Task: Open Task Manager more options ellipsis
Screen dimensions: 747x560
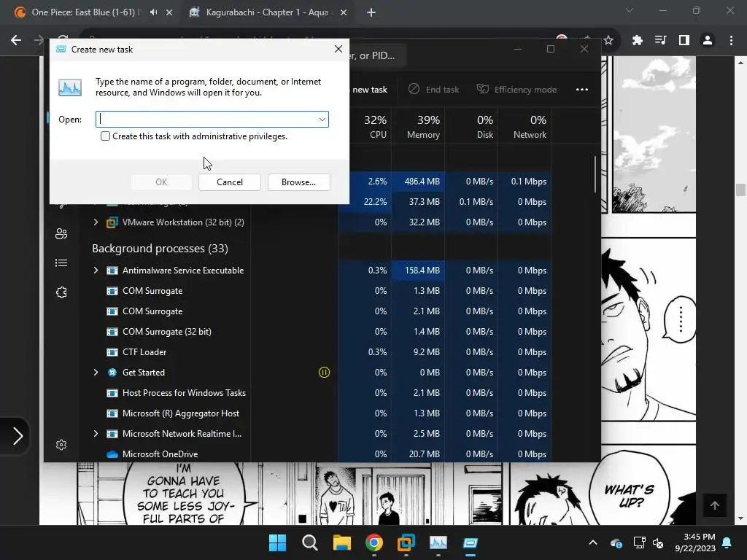Action: coord(582,90)
